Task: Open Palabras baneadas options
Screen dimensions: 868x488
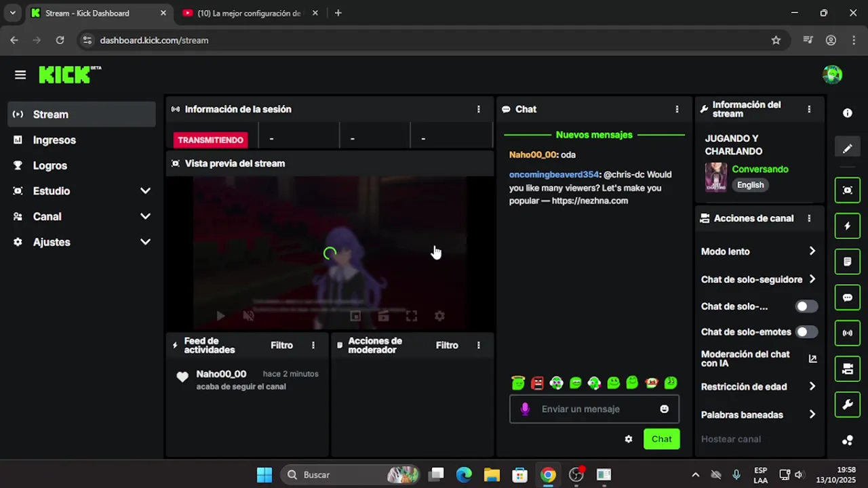Action: coord(759,415)
